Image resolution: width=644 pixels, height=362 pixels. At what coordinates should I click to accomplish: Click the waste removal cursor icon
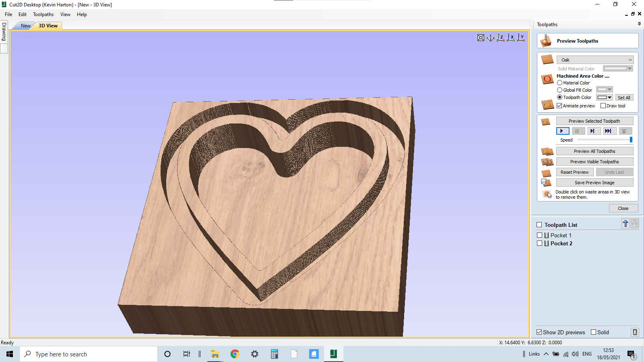pyautogui.click(x=547, y=194)
